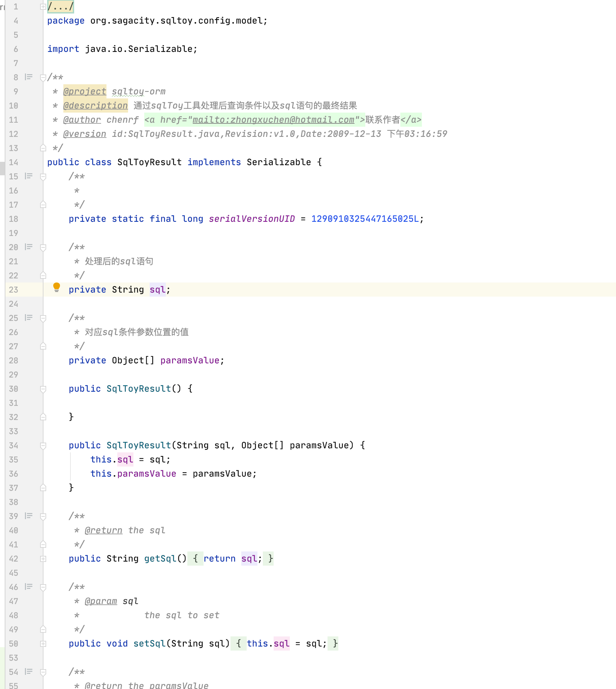Collapse the class Javadoc block at line 8

(x=43, y=78)
